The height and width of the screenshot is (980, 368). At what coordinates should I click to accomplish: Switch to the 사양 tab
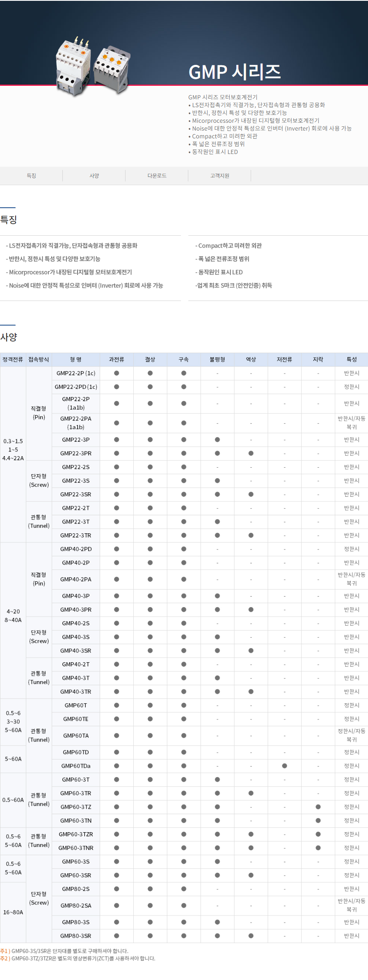94,176
